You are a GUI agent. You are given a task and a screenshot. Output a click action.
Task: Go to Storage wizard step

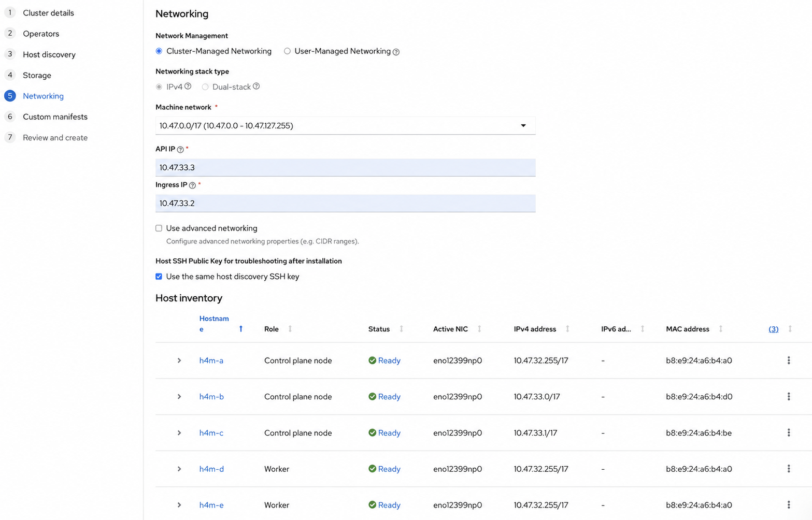37,75
